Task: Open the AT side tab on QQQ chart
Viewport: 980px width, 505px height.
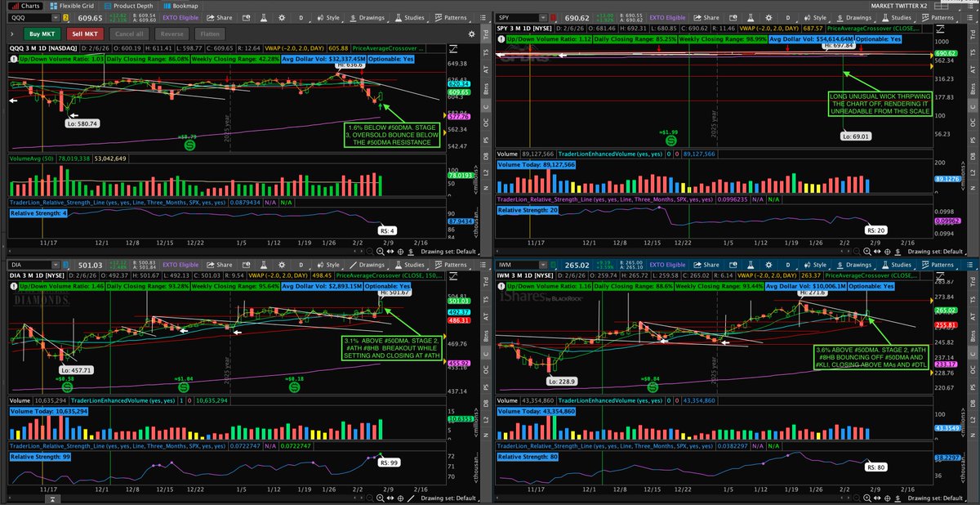Action: point(485,69)
